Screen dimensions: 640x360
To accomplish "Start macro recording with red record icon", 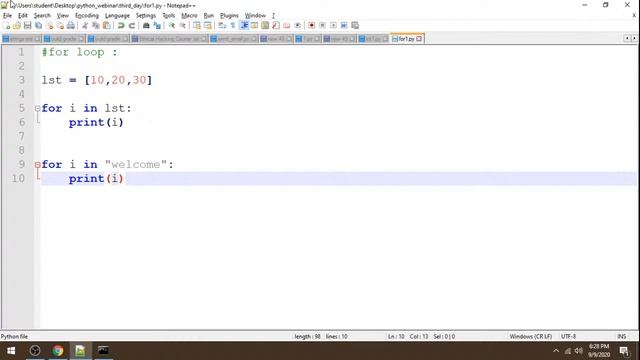I will (311, 25).
